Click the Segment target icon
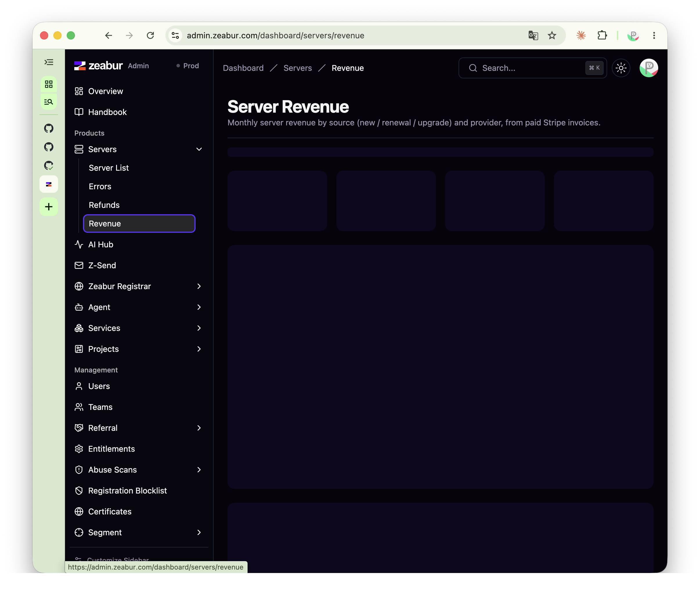 pyautogui.click(x=79, y=532)
